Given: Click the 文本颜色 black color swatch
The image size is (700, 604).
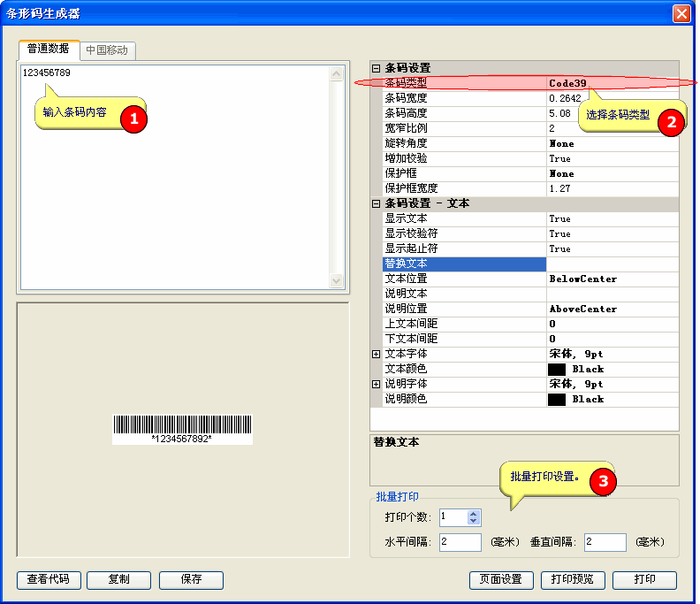Looking at the screenshot, I should (x=557, y=370).
